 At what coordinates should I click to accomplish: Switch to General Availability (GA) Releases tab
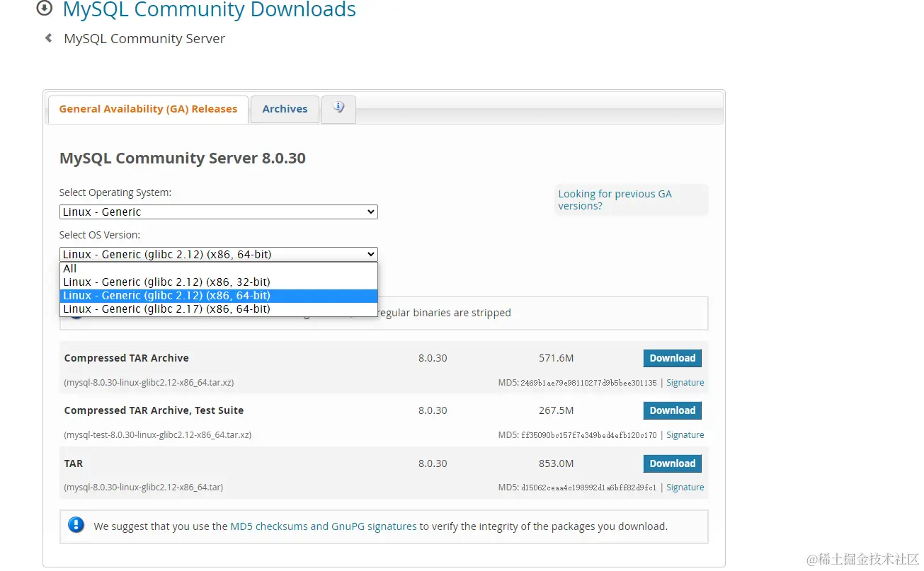pos(148,109)
